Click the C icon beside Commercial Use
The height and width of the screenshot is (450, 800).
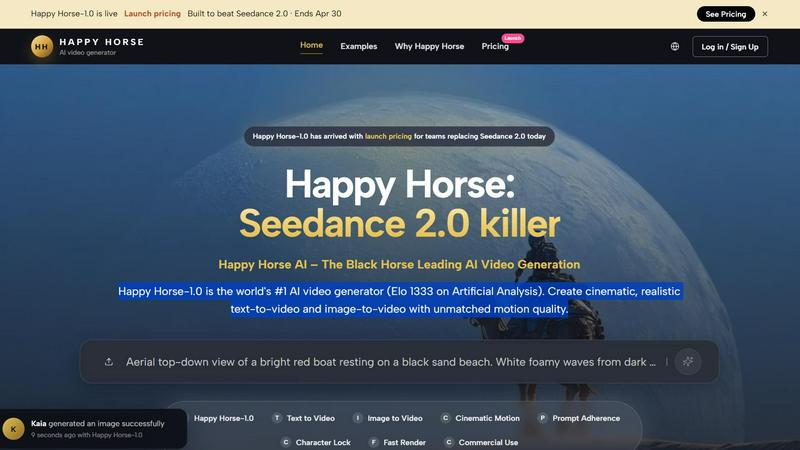(448, 442)
